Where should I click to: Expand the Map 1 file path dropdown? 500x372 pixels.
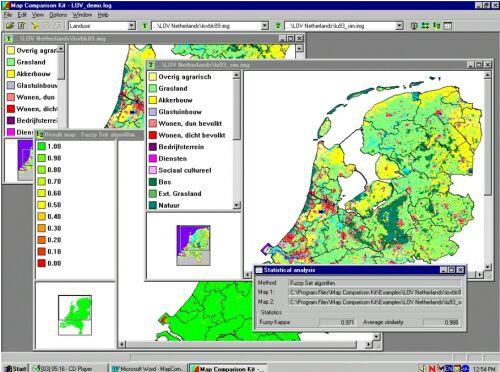click(265, 26)
